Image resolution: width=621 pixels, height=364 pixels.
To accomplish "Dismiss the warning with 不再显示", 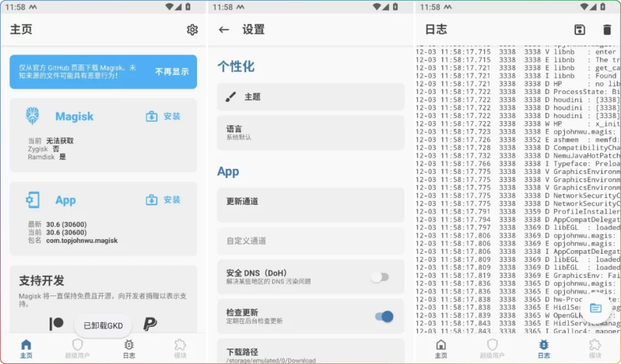I will point(172,71).
